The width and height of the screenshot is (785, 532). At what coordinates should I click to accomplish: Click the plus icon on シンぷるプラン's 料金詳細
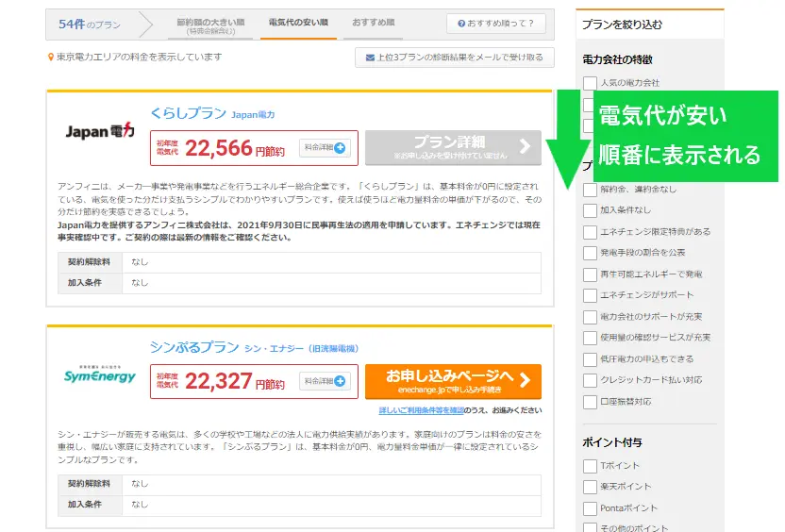click(x=340, y=382)
